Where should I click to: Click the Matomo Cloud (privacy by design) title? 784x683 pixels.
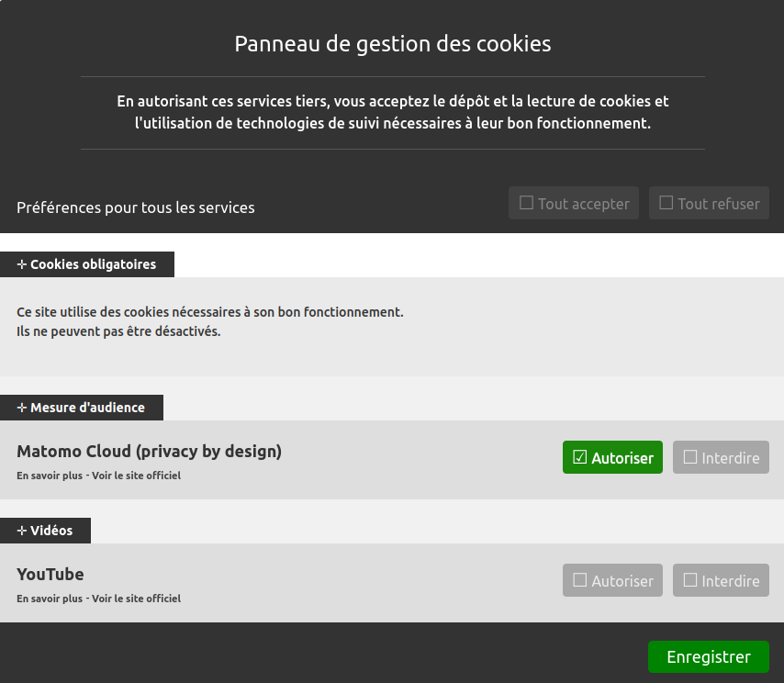pyautogui.click(x=149, y=452)
